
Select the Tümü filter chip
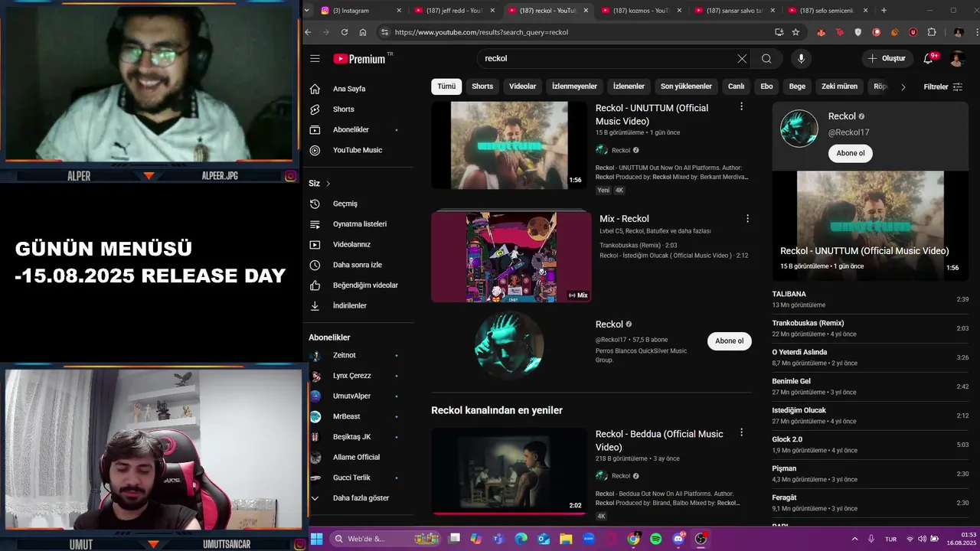click(x=446, y=86)
